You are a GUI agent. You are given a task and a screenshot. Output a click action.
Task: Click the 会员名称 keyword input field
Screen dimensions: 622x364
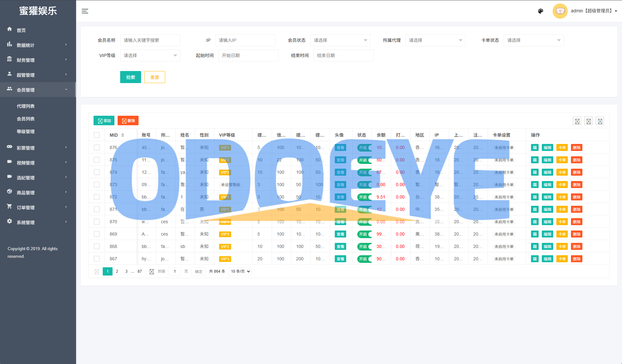(x=150, y=40)
